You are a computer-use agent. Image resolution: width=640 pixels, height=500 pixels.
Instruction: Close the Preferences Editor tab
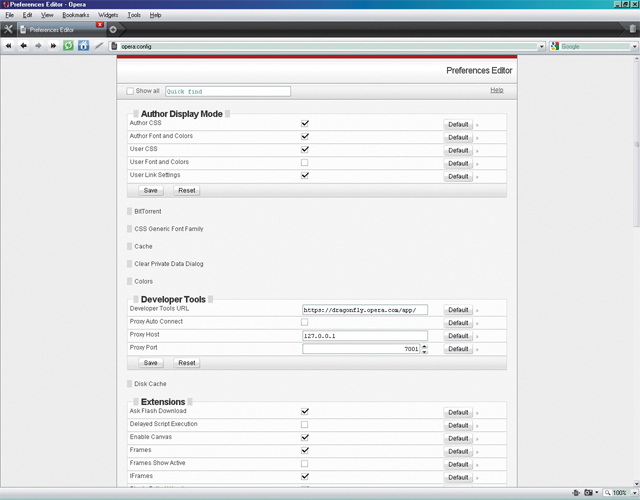100,25
